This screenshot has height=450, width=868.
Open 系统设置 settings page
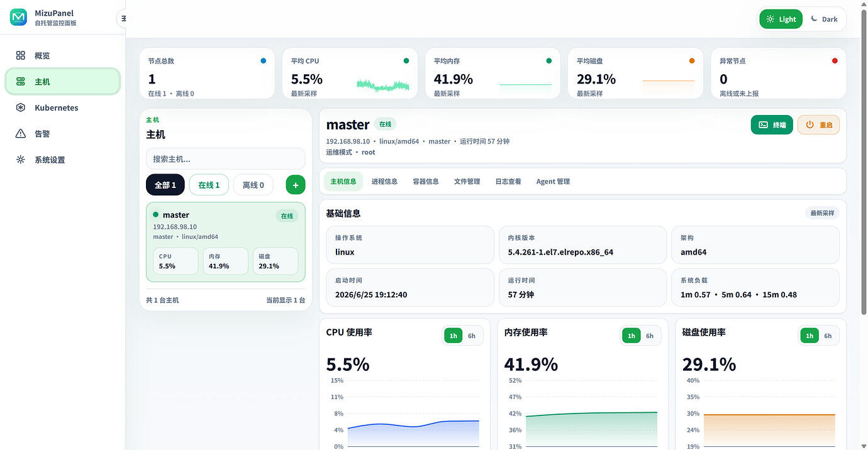[62, 160]
